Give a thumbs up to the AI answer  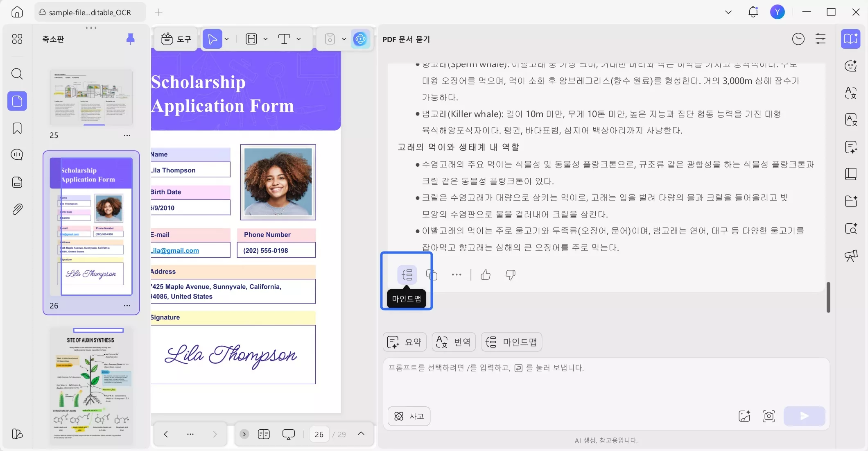(486, 275)
